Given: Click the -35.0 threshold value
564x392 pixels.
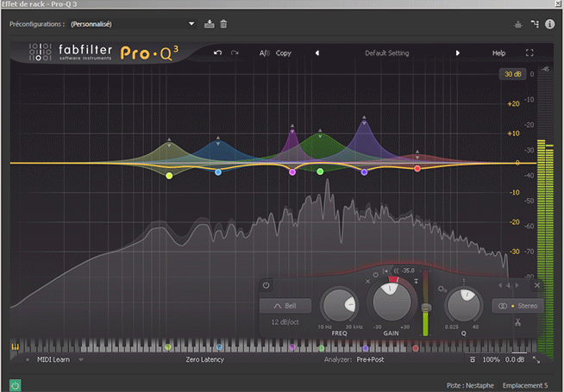Looking at the screenshot, I should tap(408, 271).
